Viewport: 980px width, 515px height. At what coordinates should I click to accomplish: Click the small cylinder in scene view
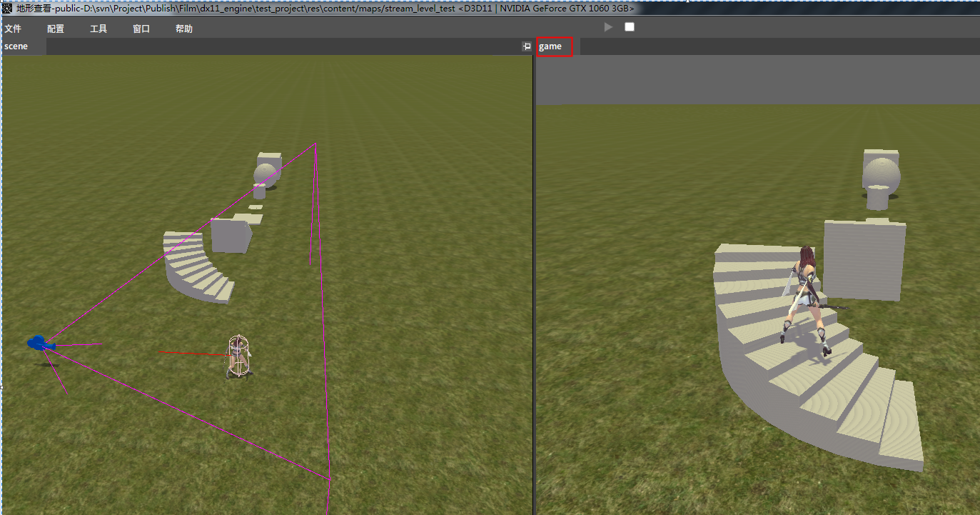[x=259, y=191]
